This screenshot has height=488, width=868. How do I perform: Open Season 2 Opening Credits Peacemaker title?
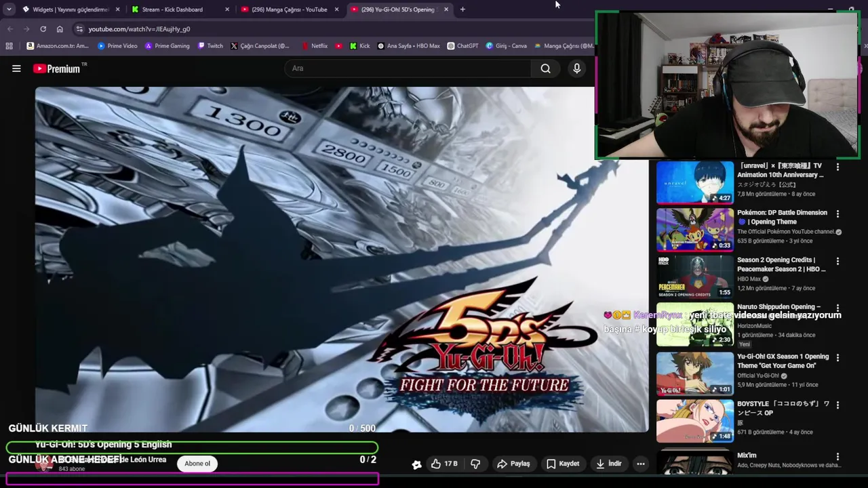(x=781, y=264)
